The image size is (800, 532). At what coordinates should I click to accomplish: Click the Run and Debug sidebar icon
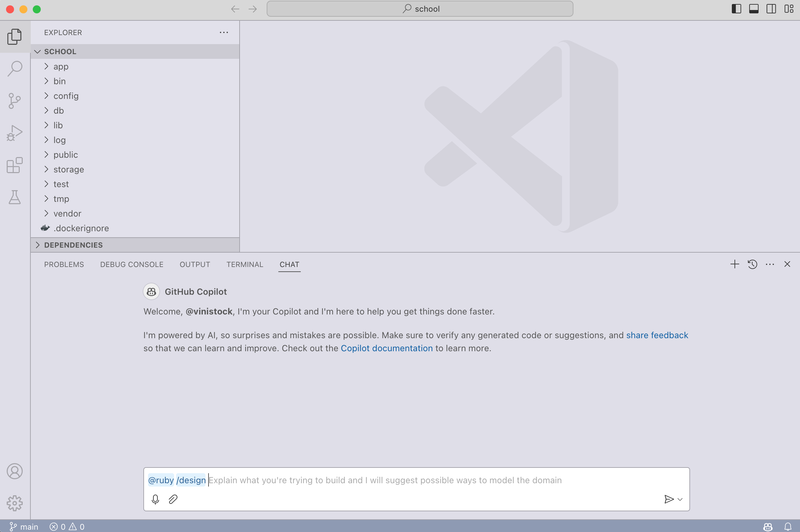point(15,132)
